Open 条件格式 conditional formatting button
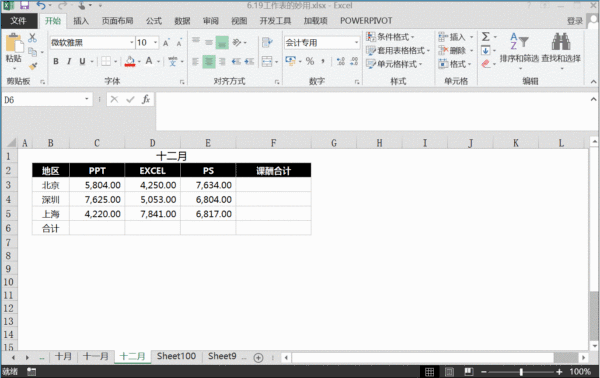Screen dimensions: 600x378 390,37
